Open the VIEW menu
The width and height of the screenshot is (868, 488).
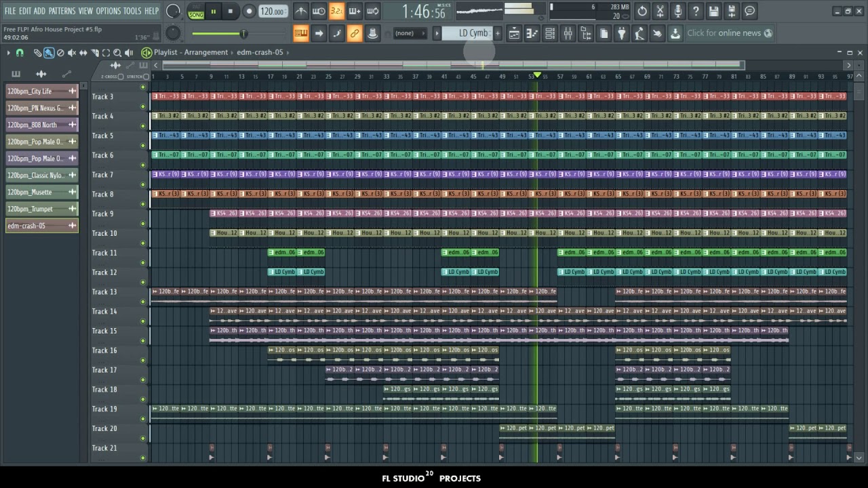(85, 11)
